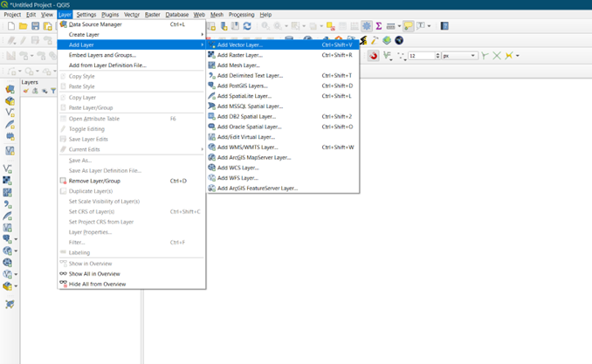Open the Plugins menu

pyautogui.click(x=110, y=15)
